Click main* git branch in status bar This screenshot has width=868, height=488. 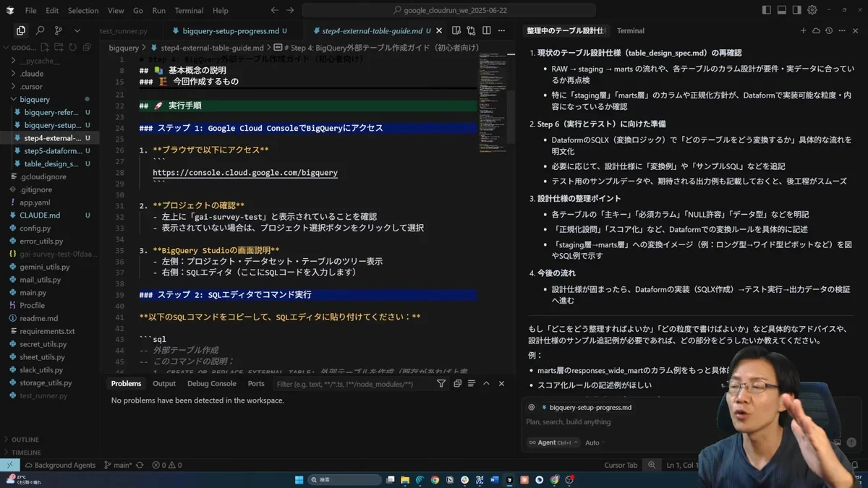tap(119, 465)
